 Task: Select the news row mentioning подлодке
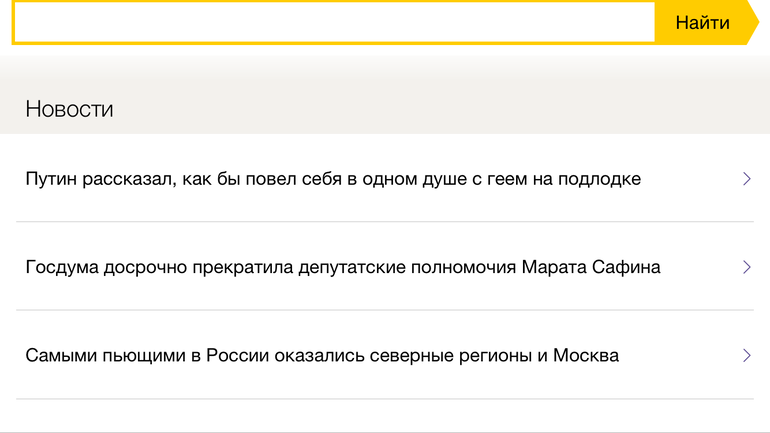pyautogui.click(x=385, y=179)
